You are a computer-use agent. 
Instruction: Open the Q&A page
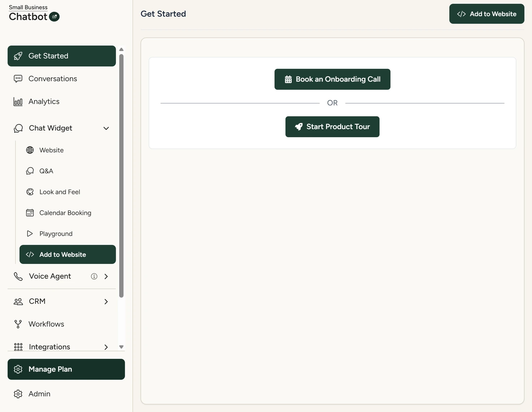coord(68,171)
